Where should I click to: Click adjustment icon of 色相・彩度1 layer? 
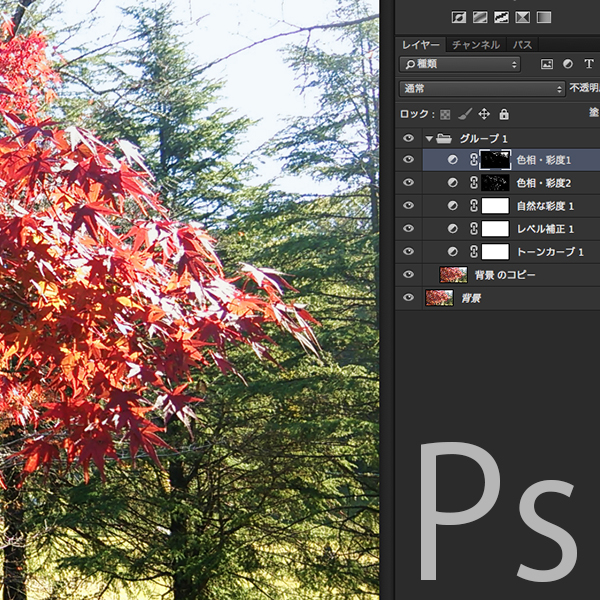pos(453,160)
